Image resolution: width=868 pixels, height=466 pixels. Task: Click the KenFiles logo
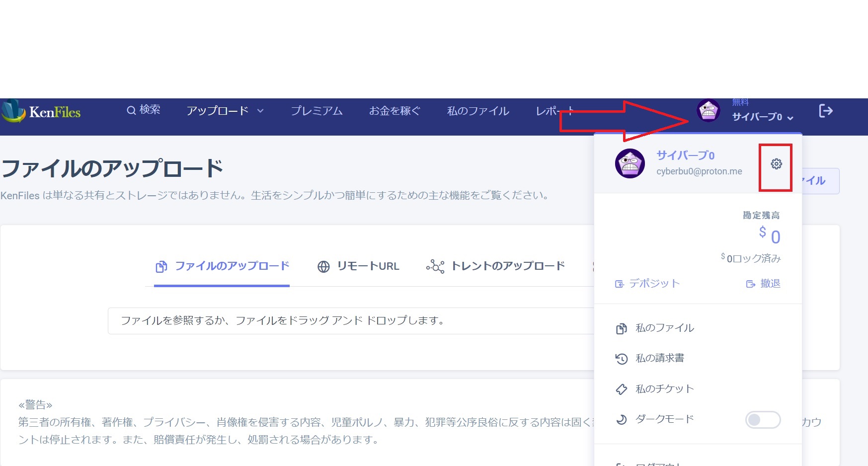42,112
